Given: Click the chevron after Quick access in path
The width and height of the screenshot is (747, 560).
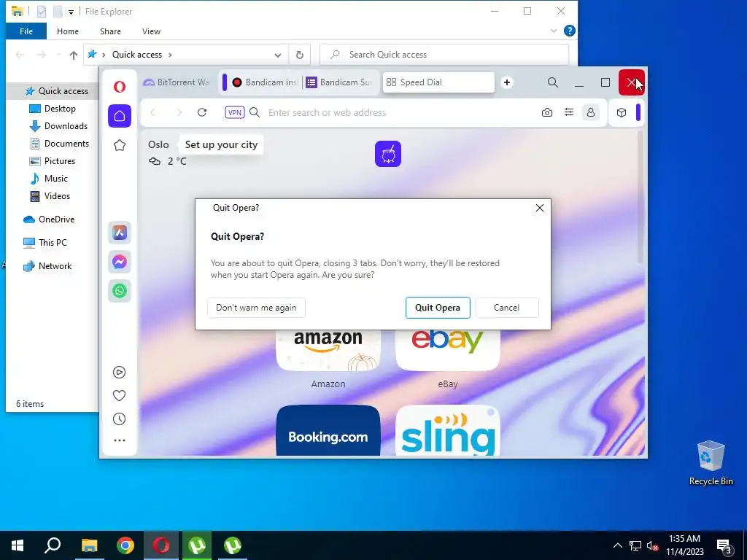Looking at the screenshot, I should (170, 55).
